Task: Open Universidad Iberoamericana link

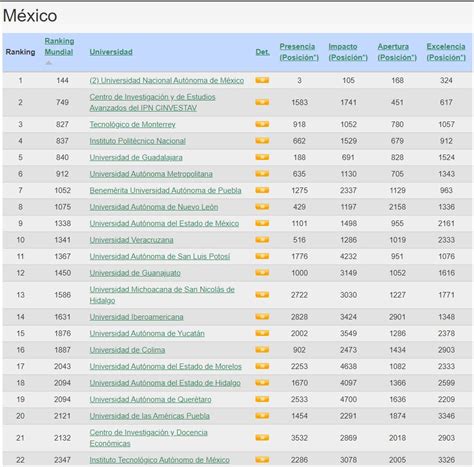Action: pos(136,317)
